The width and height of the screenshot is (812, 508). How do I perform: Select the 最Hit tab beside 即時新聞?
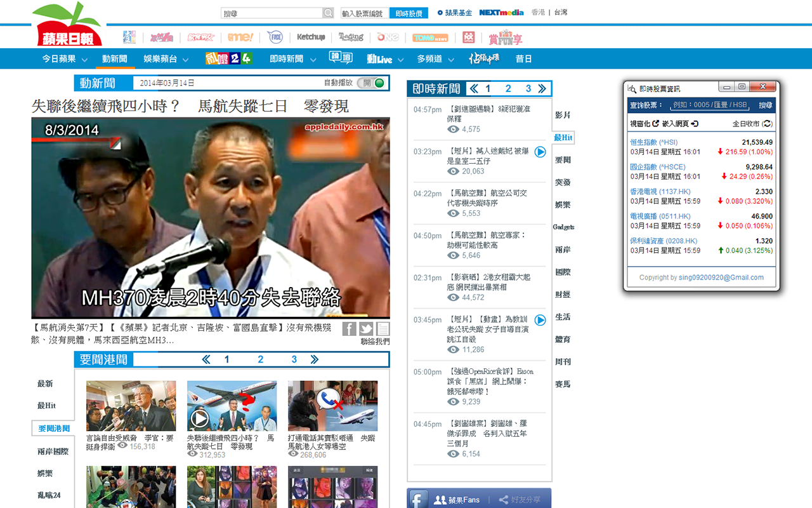tap(563, 138)
